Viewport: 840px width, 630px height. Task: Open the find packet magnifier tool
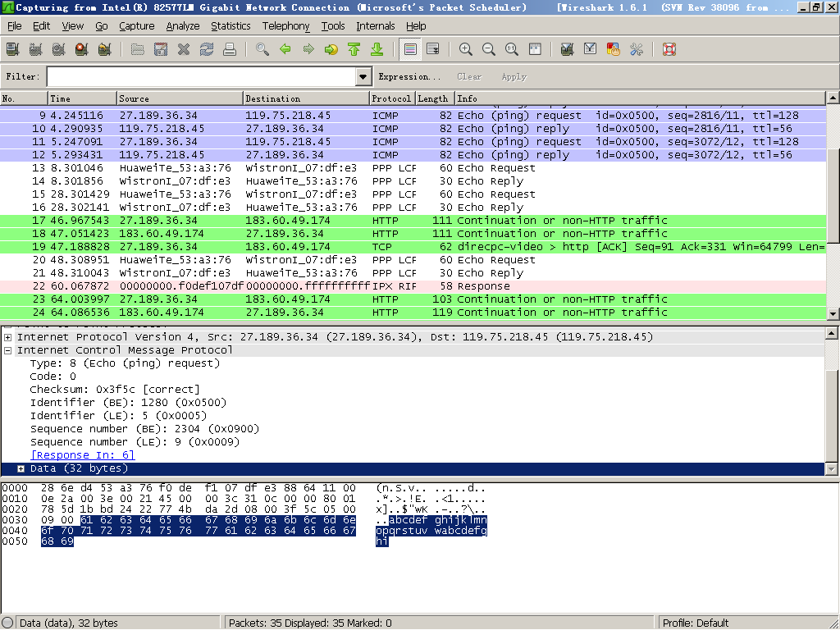point(262,49)
